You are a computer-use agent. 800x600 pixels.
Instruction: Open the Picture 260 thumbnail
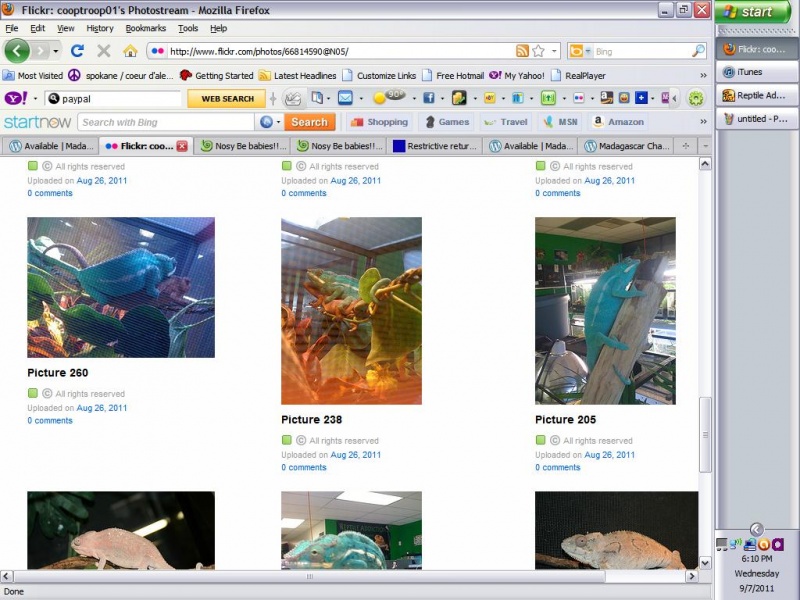point(121,287)
